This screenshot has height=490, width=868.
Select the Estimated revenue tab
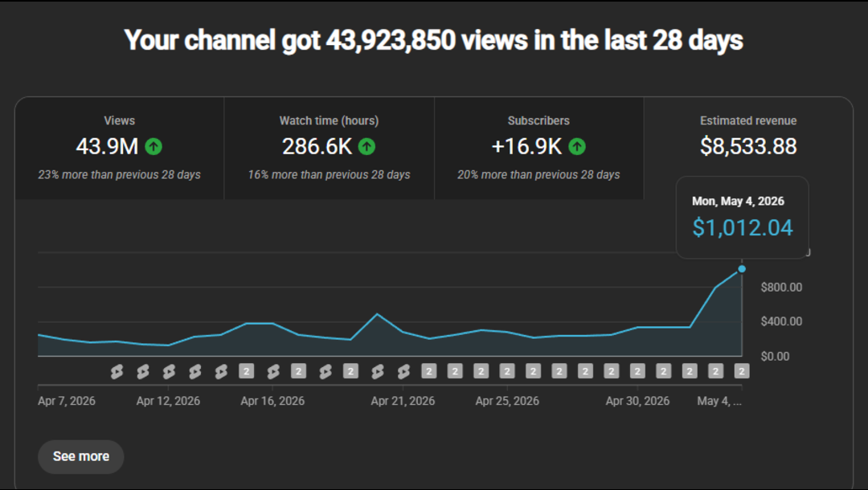pos(748,148)
